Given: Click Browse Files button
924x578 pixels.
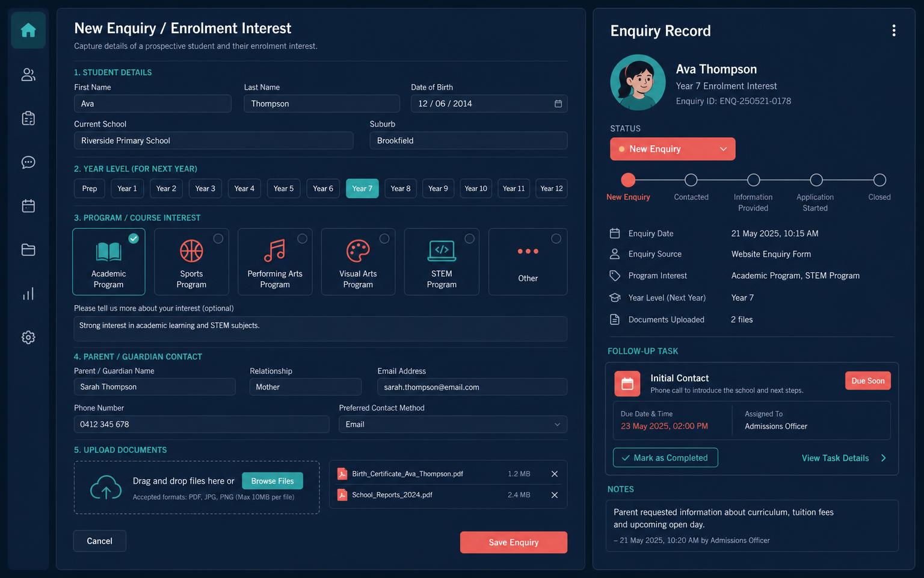Looking at the screenshot, I should click(273, 481).
